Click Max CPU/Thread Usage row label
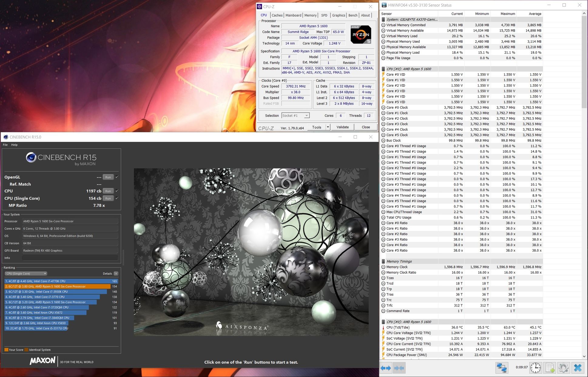 coord(404,212)
